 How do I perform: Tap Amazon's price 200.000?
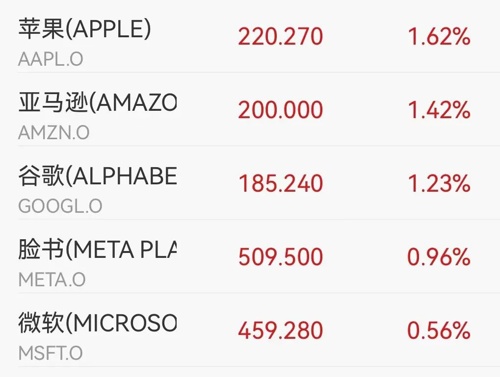[281, 110]
